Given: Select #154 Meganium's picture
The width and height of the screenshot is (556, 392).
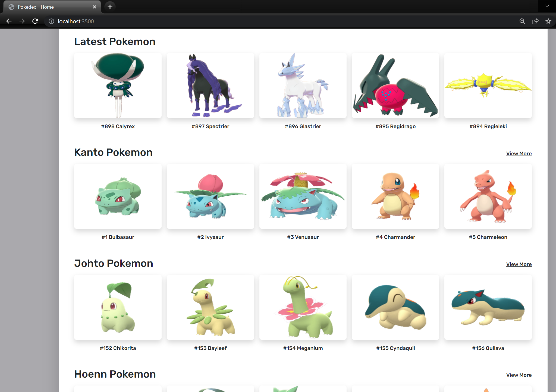Looking at the screenshot, I should coord(303,307).
